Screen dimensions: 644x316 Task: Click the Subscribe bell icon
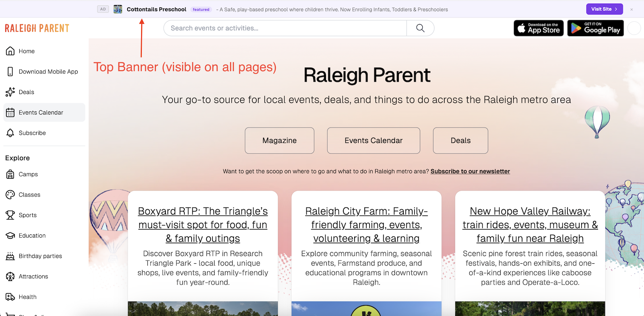click(10, 133)
